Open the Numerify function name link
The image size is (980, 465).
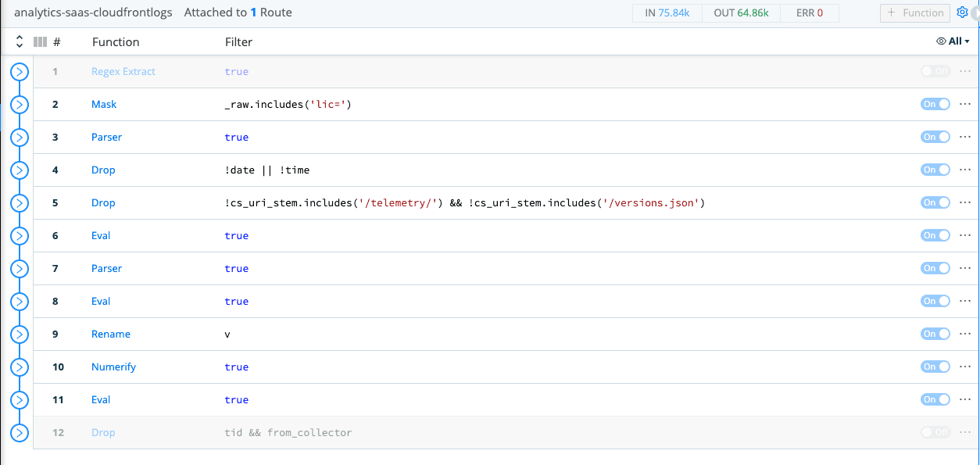(113, 367)
